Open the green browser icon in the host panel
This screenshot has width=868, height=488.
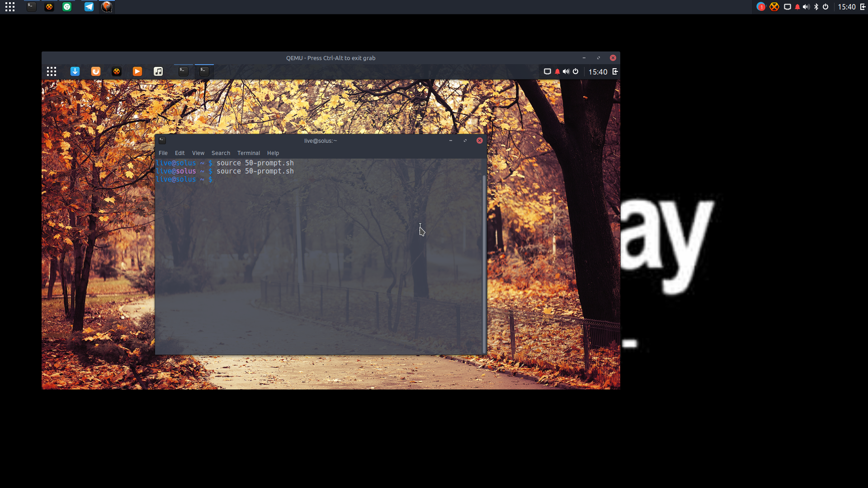click(67, 7)
